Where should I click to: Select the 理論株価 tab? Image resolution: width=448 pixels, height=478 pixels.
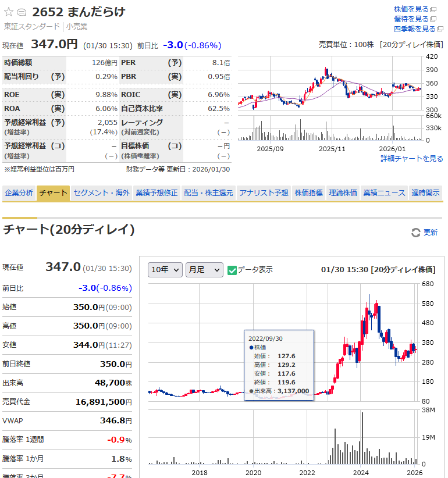tap(343, 193)
